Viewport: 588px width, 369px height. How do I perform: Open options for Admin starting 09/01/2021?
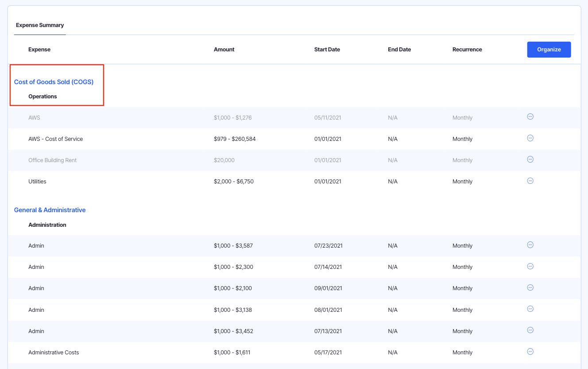tap(530, 287)
